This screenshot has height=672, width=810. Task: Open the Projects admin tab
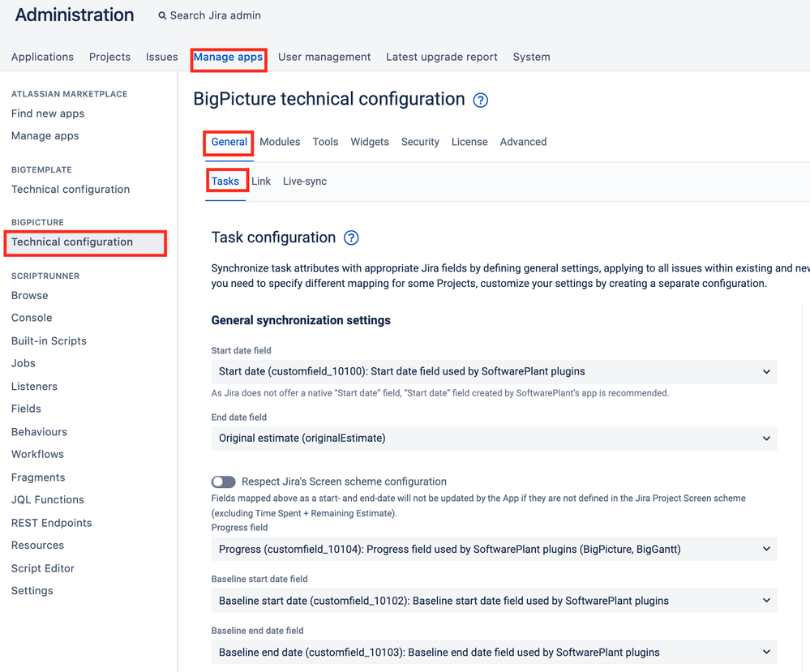[x=109, y=57]
